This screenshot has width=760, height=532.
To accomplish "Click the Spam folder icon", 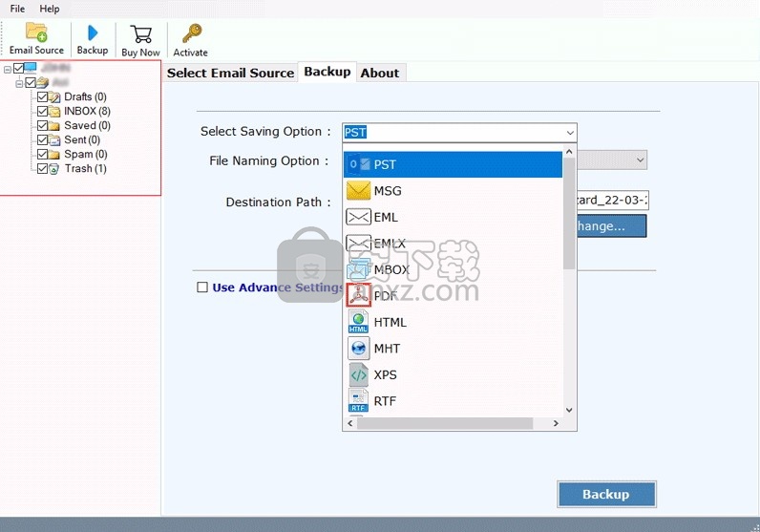I will 54,155.
